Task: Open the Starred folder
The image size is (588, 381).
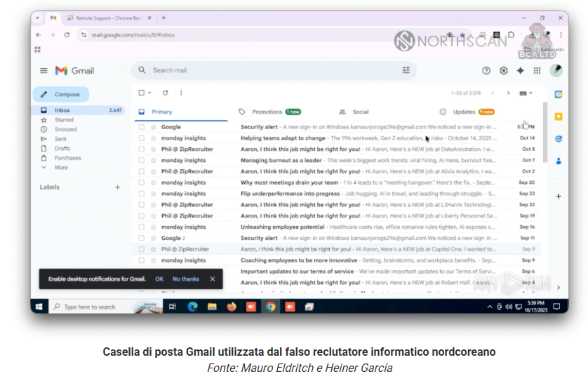Action: 64,120
